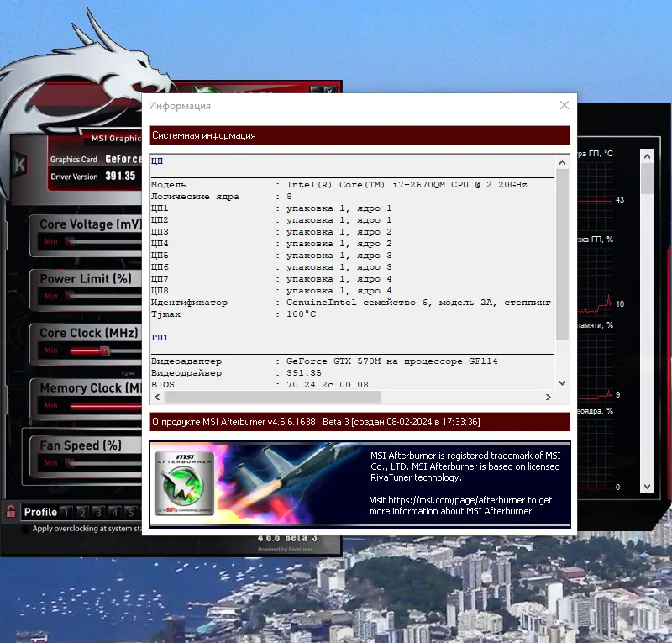Click the Fan Speed (%) slider
672x643 pixels.
(104, 463)
